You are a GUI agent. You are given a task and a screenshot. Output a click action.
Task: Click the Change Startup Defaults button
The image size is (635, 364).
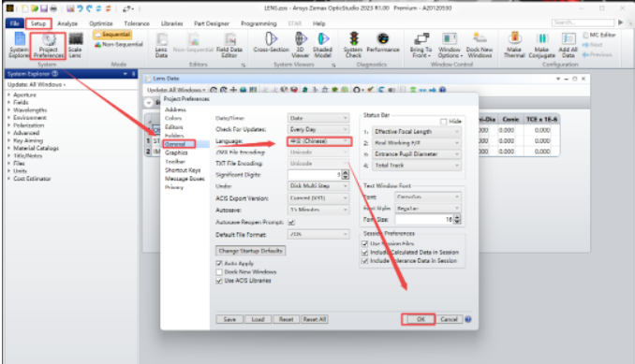point(250,251)
